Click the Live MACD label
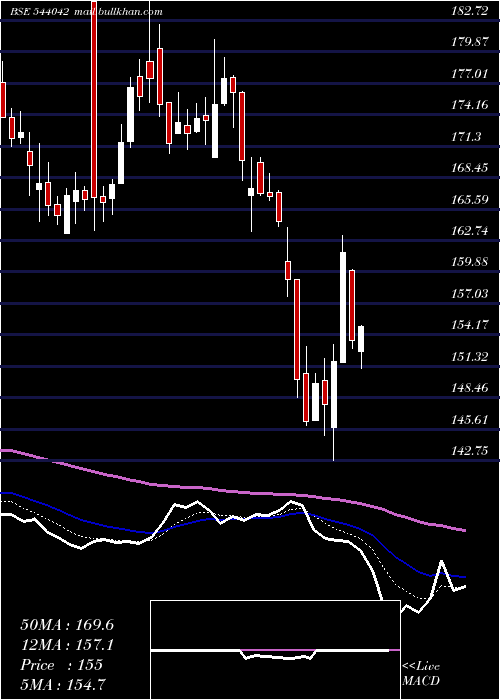This screenshot has width=500, height=700. (421, 674)
